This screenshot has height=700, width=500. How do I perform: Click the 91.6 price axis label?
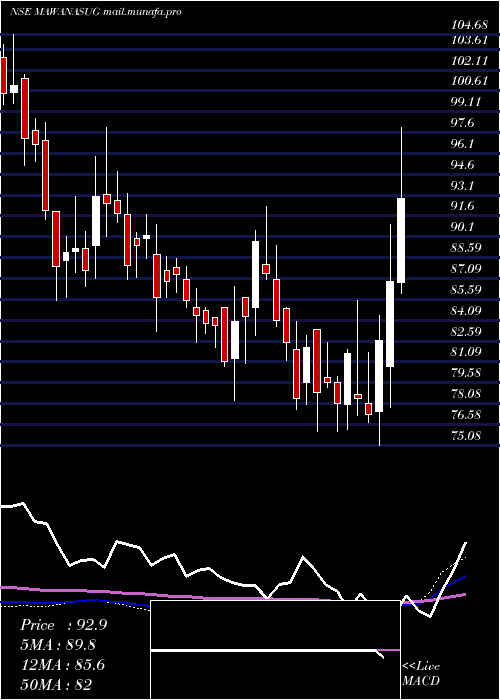[x=464, y=206]
